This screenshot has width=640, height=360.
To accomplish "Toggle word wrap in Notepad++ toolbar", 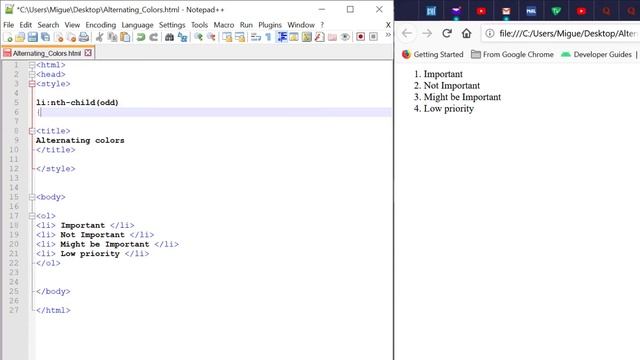I will 256,37.
